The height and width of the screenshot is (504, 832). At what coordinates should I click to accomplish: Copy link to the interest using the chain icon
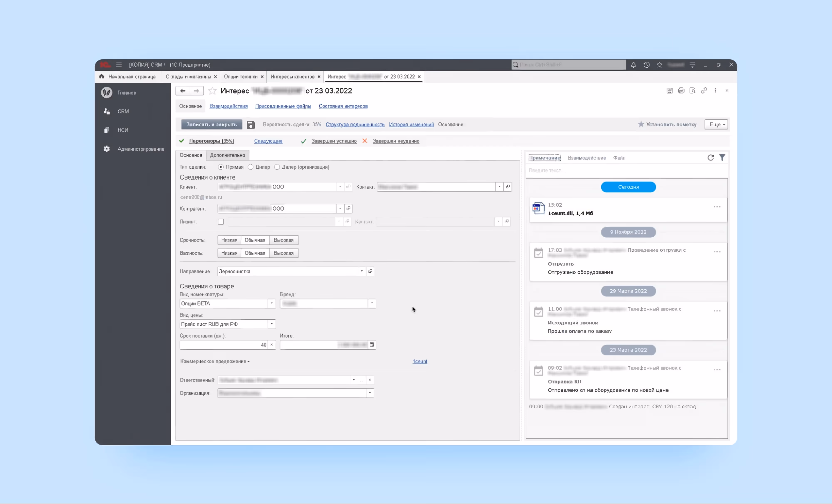click(704, 91)
